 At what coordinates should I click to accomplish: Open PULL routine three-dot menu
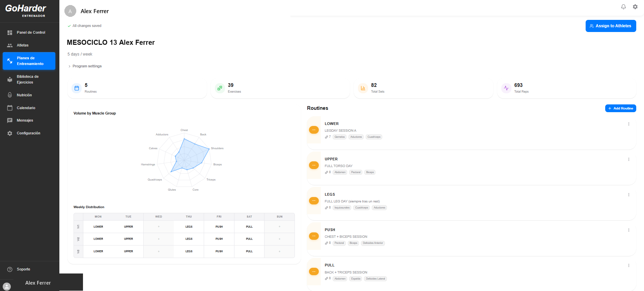[x=629, y=265]
